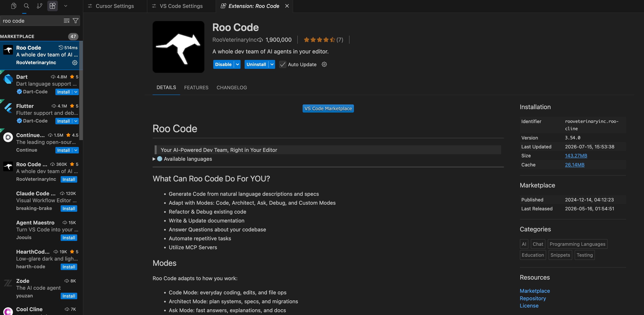
Task: Open the Explorer files icon
Action: pos(14,6)
